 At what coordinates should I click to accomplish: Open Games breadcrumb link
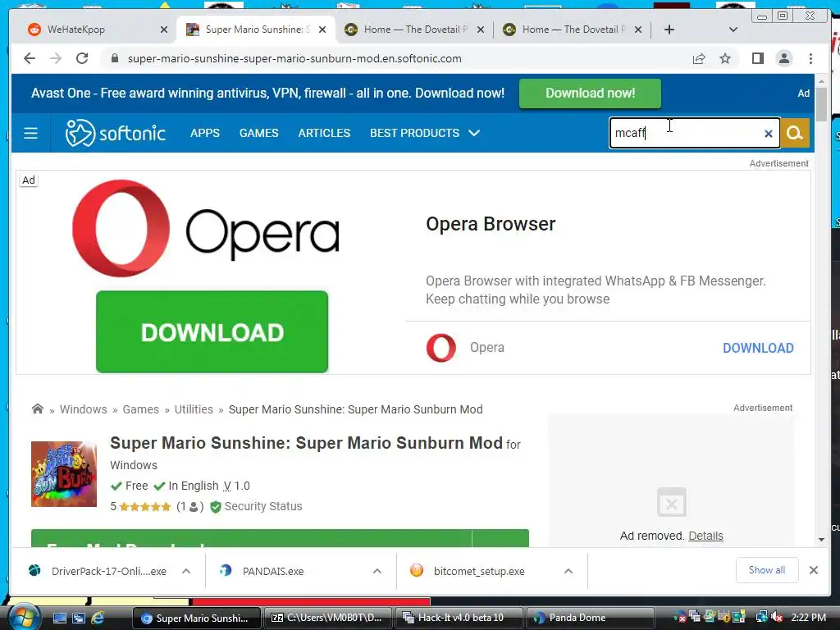[x=141, y=409]
